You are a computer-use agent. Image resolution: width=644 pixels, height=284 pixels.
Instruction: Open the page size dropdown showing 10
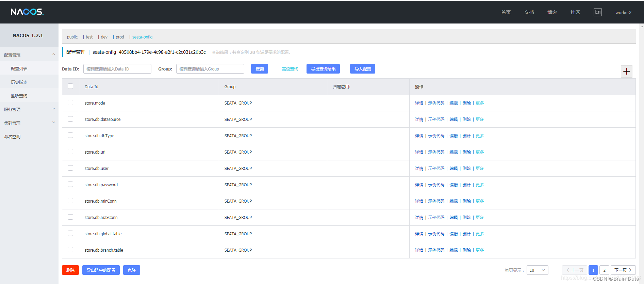coord(537,270)
